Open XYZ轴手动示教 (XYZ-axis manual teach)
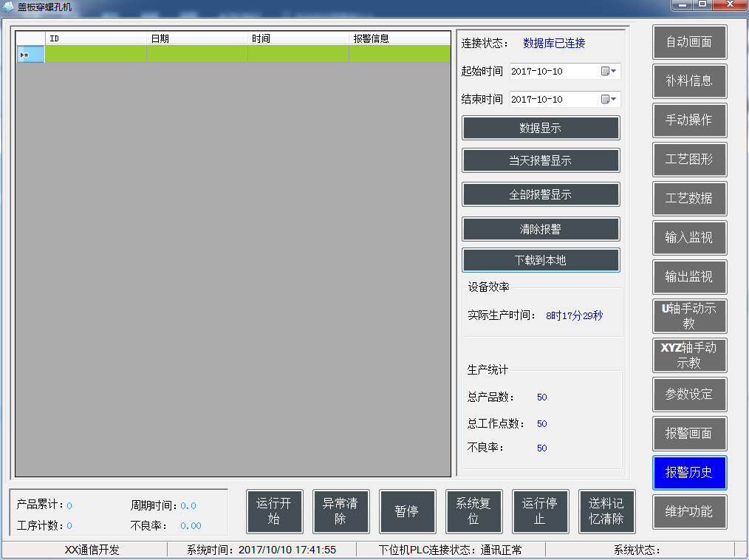 pos(689,355)
